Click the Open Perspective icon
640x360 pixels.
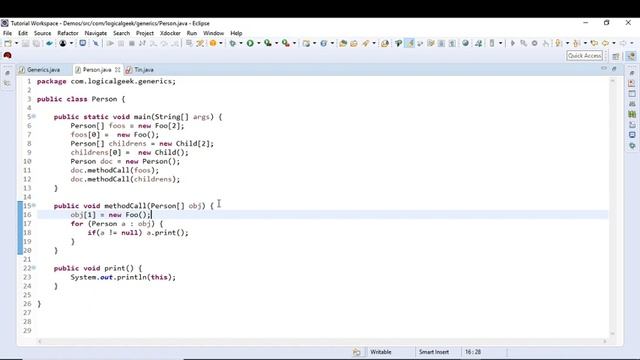pyautogui.click(x=616, y=56)
